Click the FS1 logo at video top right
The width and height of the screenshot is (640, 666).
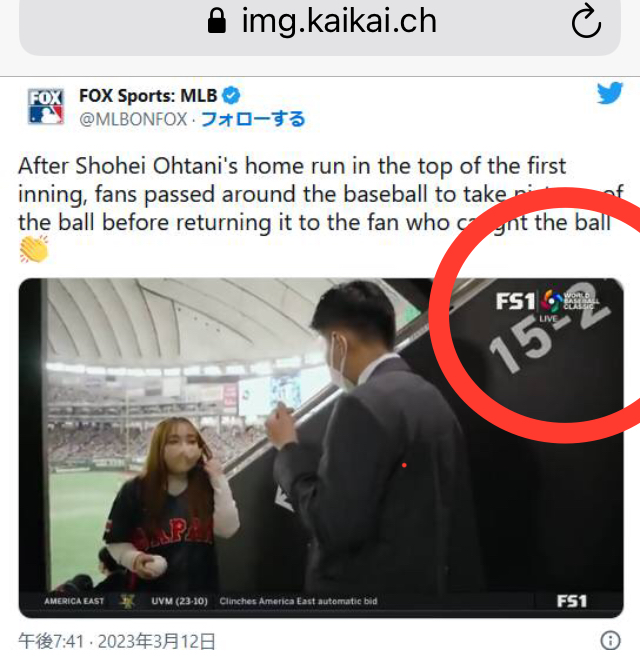(515, 301)
